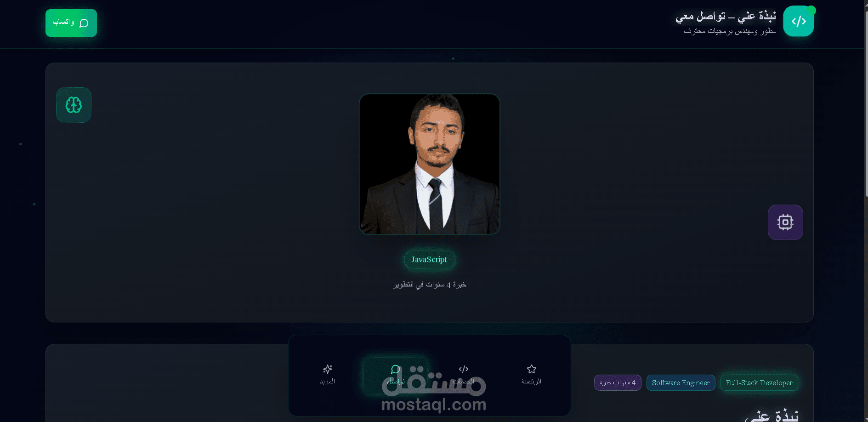Click the text خبرة 4 سنوات في التطوير
The image size is (868, 422).
coord(429,285)
